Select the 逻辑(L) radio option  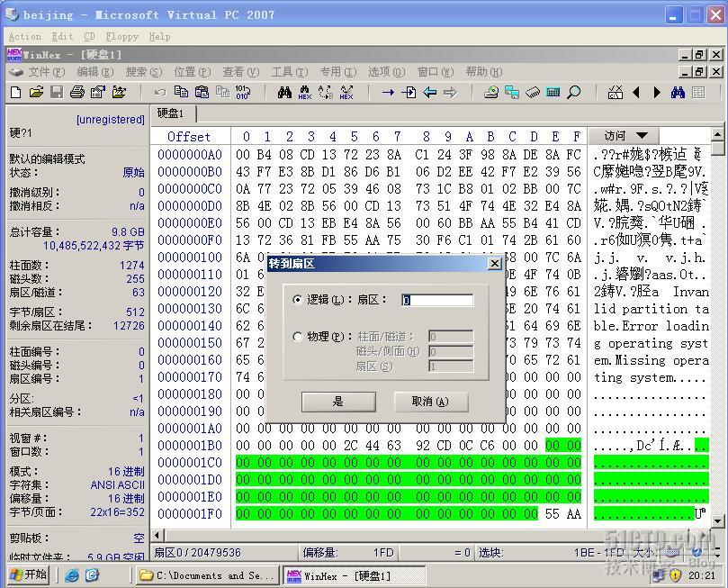(297, 300)
